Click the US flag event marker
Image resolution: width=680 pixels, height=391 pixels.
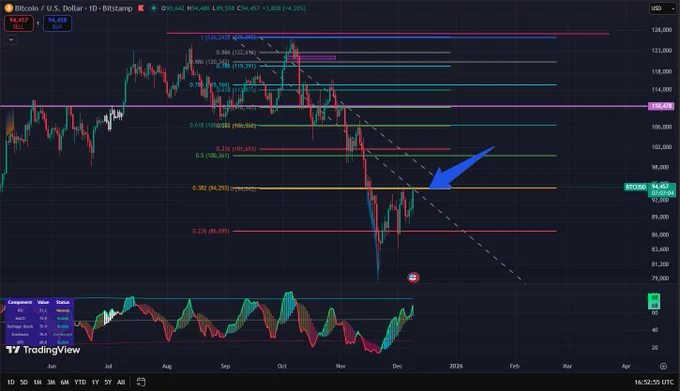[x=413, y=277]
